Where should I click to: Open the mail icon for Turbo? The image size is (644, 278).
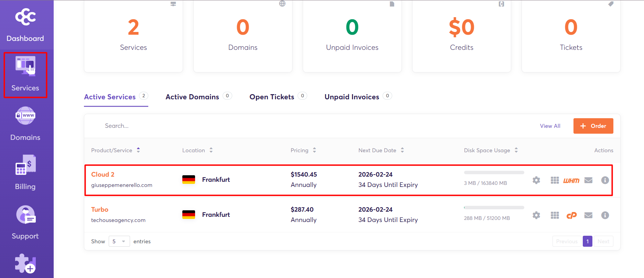588,215
